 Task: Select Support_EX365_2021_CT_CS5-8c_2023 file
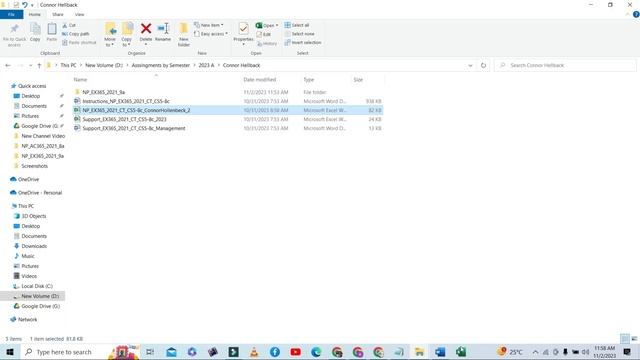124,119
